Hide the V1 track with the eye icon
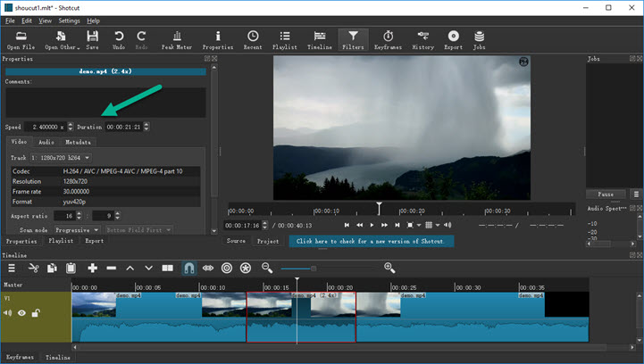This screenshot has height=364, width=644. click(21, 313)
